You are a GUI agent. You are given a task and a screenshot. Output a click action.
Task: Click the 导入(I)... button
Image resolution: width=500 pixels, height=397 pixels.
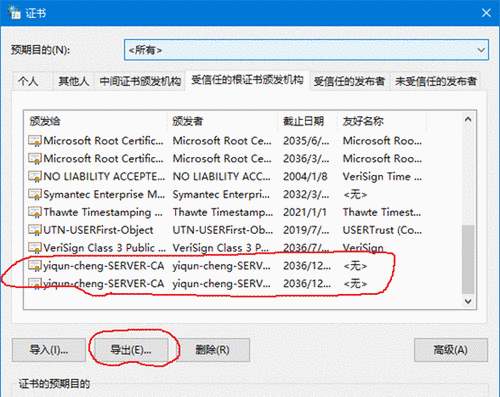tap(49, 350)
